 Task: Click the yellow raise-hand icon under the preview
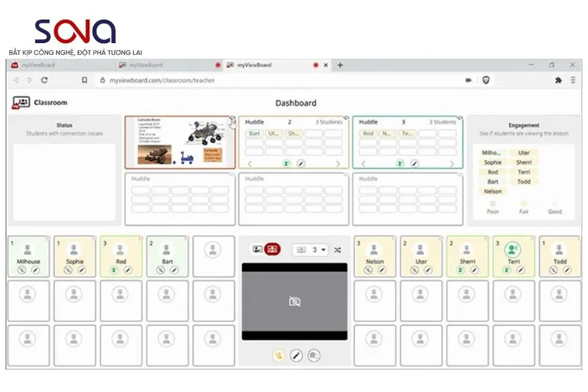pyautogui.click(x=278, y=353)
